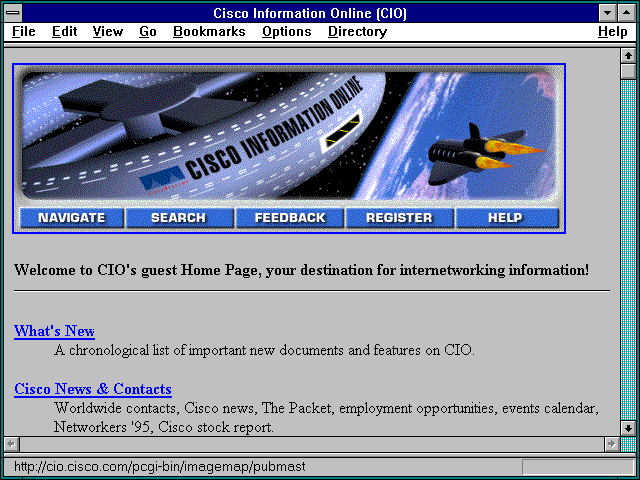The image size is (640, 480).
Task: Click the NAVIGATE banner button
Action: (72, 218)
